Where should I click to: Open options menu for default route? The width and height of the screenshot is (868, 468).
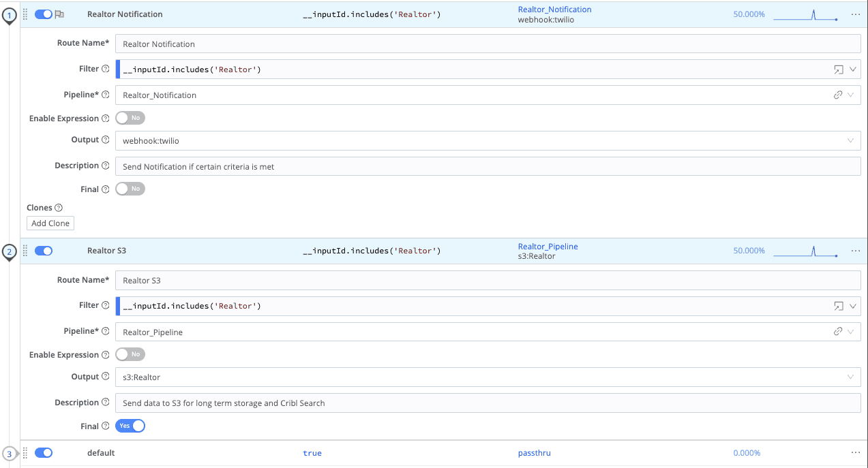(855, 453)
